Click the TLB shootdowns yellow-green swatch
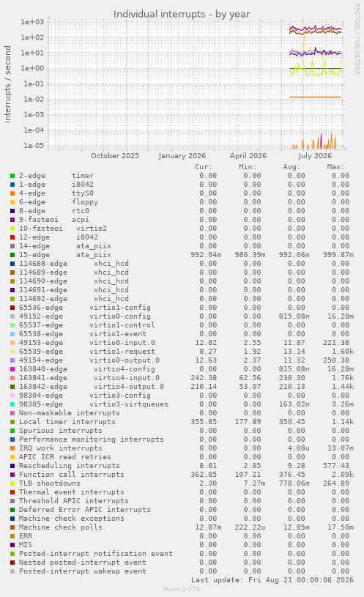364x597 pixels. coord(12,483)
